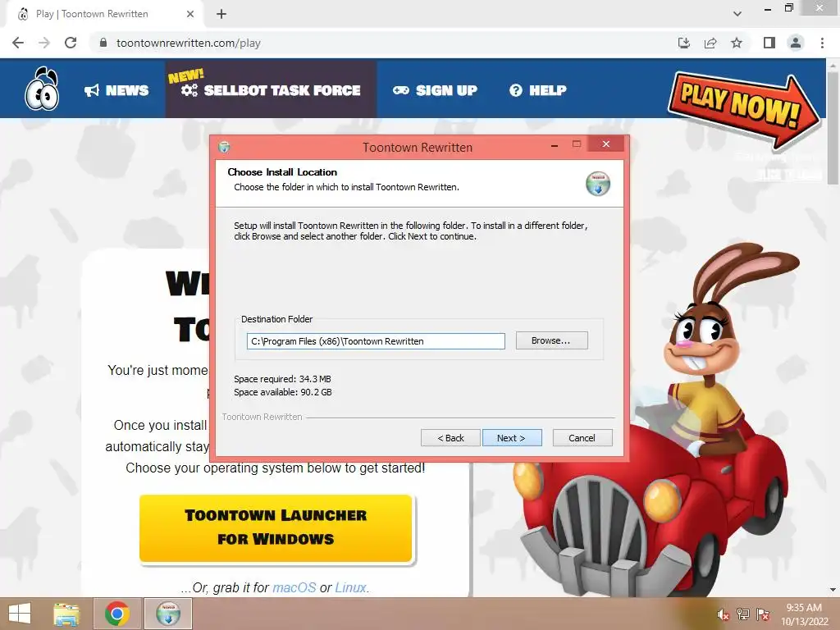Open the Windows Start button
Viewport: 840px width, 630px height.
(x=20, y=614)
